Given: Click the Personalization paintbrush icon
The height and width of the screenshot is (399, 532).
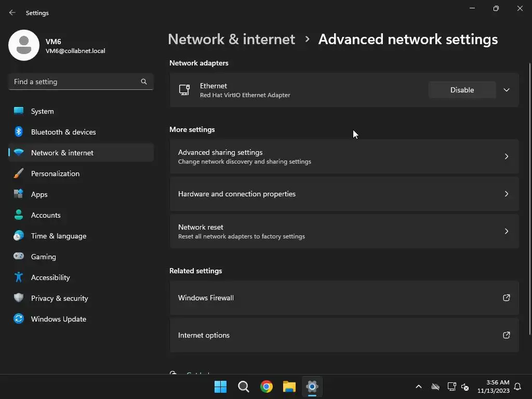Looking at the screenshot, I should (19, 174).
